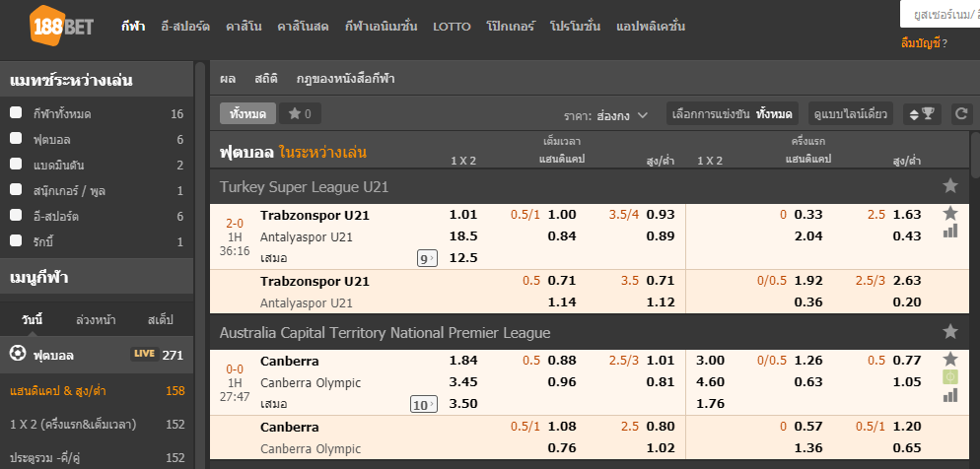Open the กฎของหนังสือกีฬา rules tab
This screenshot has width=980, height=469.
click(x=346, y=79)
